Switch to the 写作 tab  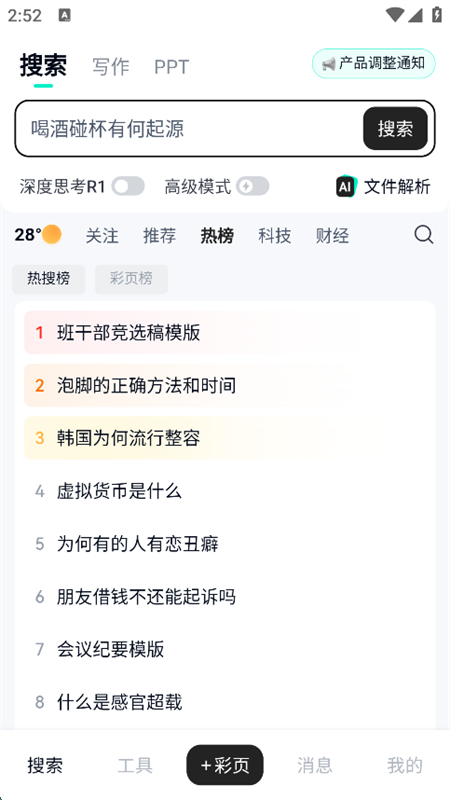pyautogui.click(x=111, y=67)
